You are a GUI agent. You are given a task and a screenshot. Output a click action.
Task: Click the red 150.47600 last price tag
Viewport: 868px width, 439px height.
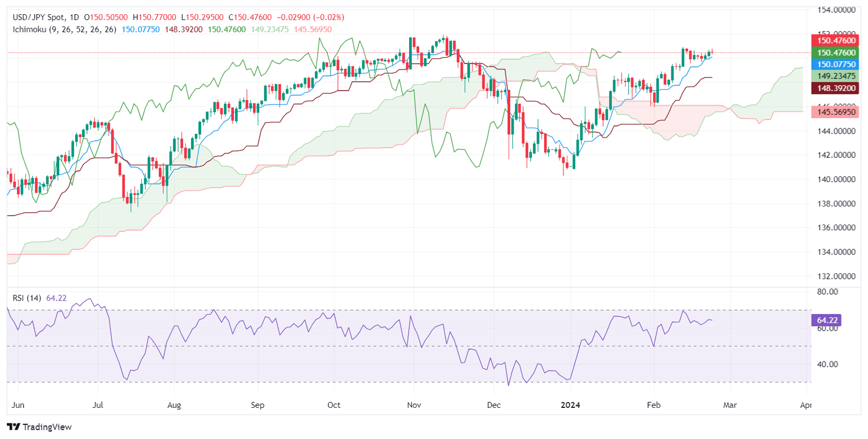click(835, 40)
